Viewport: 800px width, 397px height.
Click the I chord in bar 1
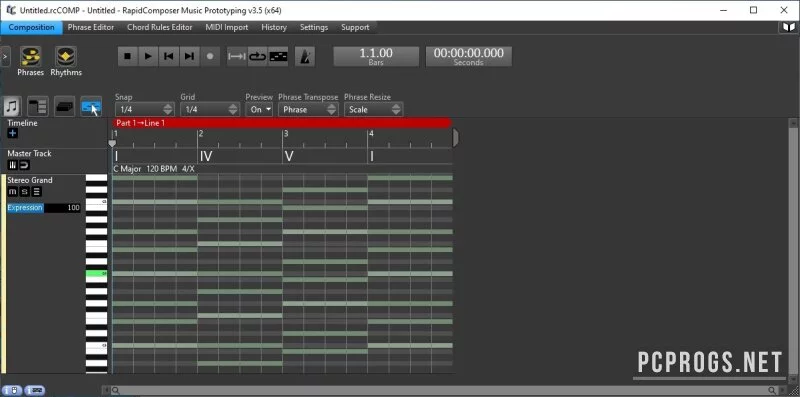click(116, 156)
